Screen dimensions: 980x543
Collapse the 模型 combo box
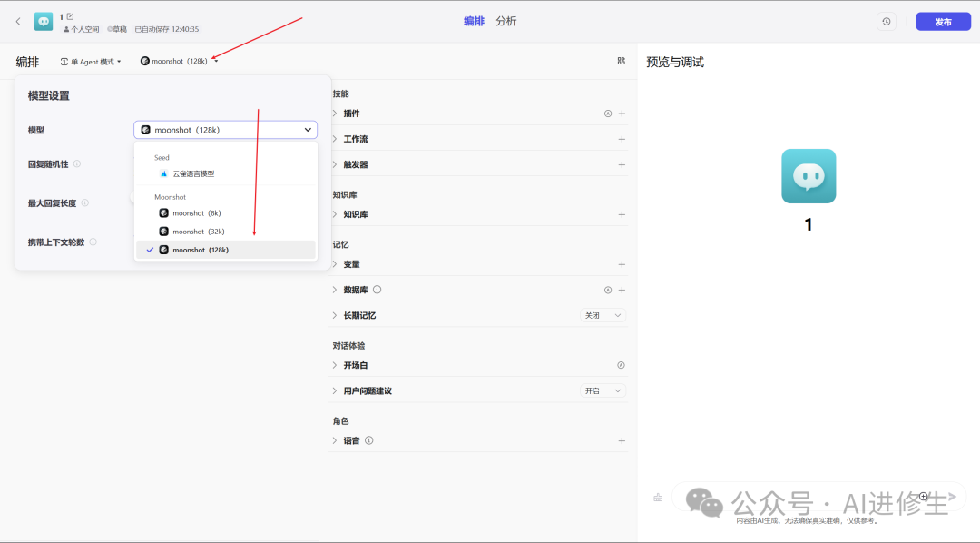click(x=226, y=130)
